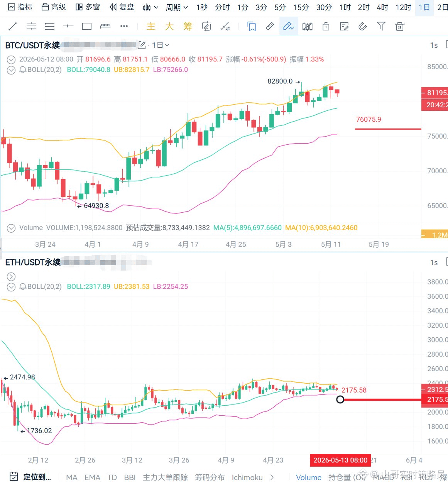Screen dimensions: 448x484
Task: Toggle the BTC Volume indicator circle
Action: click(11, 228)
